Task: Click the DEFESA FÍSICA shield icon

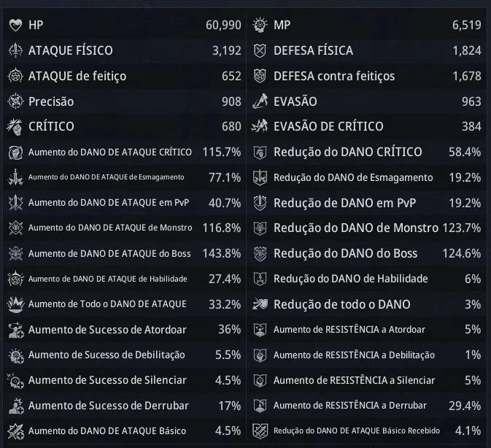Action: point(260,50)
